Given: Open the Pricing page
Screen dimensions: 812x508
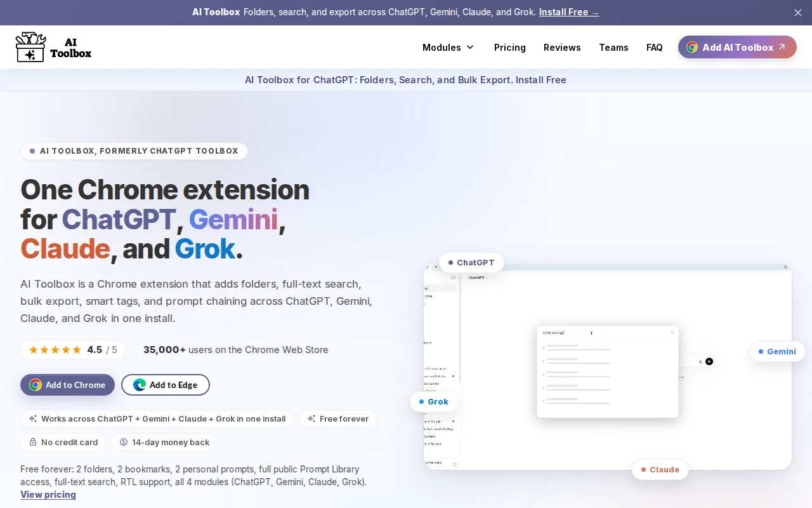Looking at the screenshot, I should pyautogui.click(x=510, y=48).
